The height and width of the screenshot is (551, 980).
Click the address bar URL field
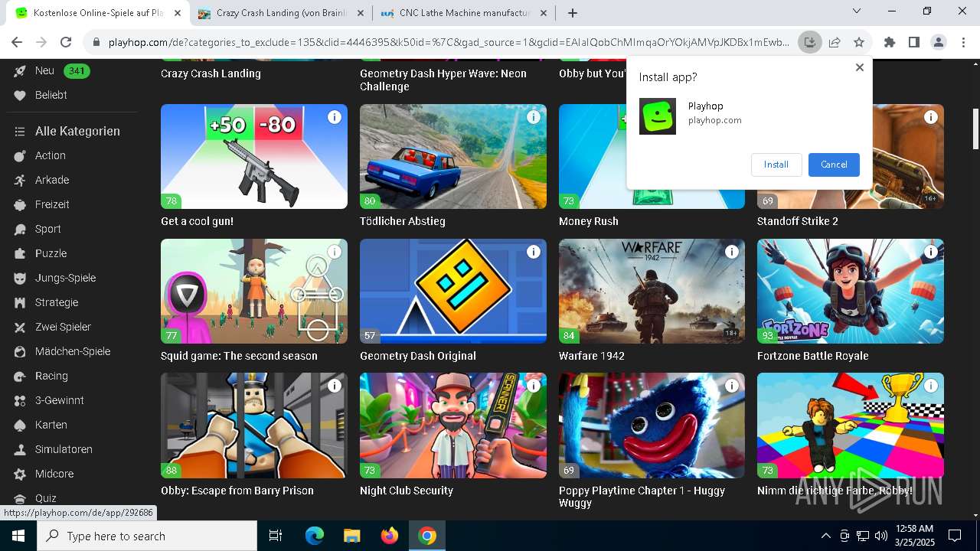449,42
